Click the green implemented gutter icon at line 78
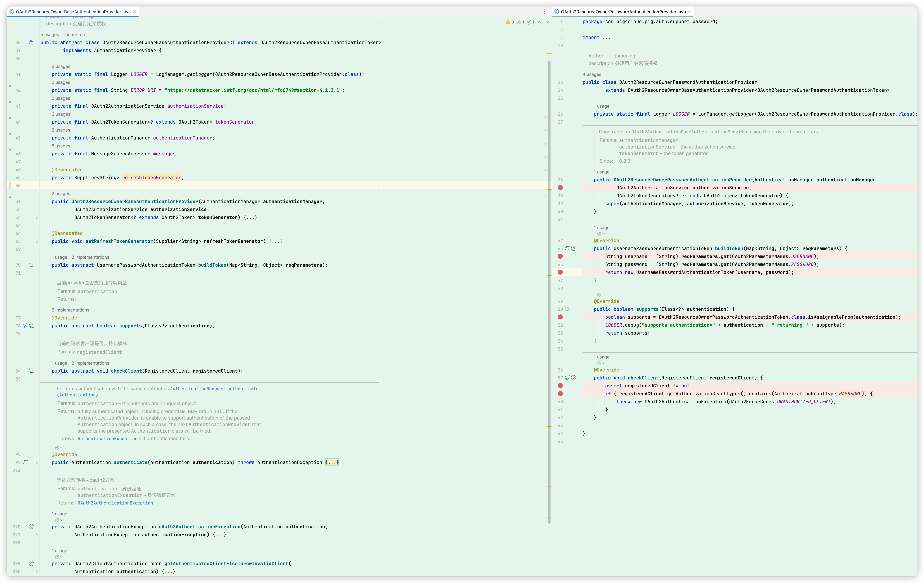 tap(31, 326)
